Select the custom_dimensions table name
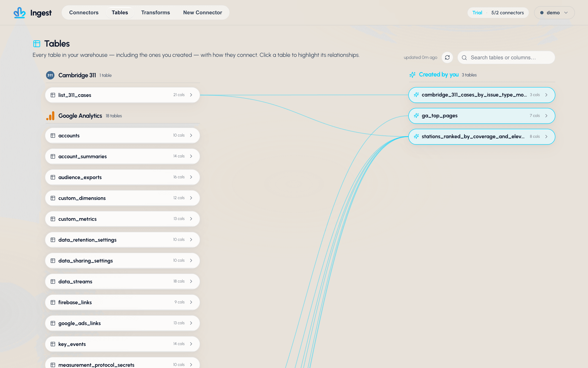 (82, 198)
